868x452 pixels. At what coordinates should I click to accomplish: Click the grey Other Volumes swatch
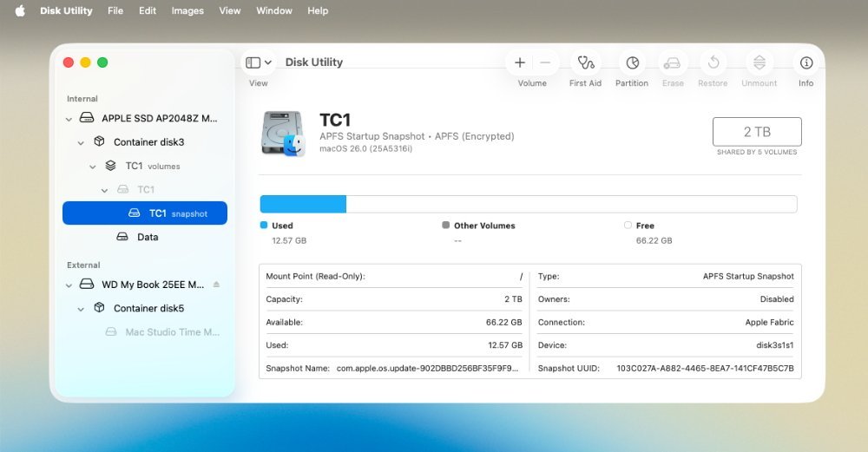[x=445, y=225]
